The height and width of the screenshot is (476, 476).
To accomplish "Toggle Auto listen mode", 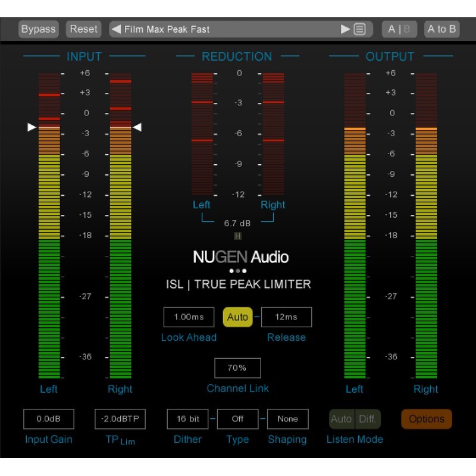I will (x=342, y=419).
